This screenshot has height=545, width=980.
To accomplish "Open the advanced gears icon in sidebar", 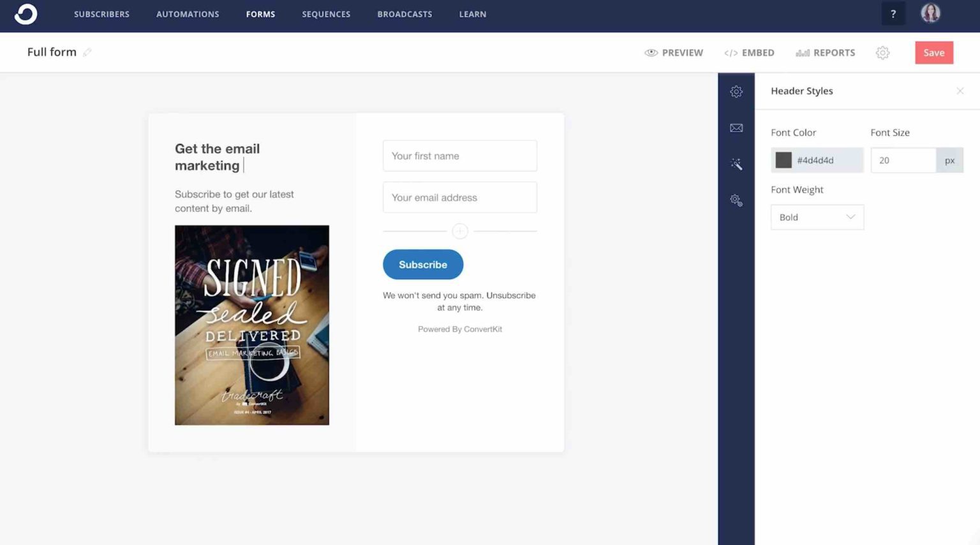I will [x=736, y=200].
